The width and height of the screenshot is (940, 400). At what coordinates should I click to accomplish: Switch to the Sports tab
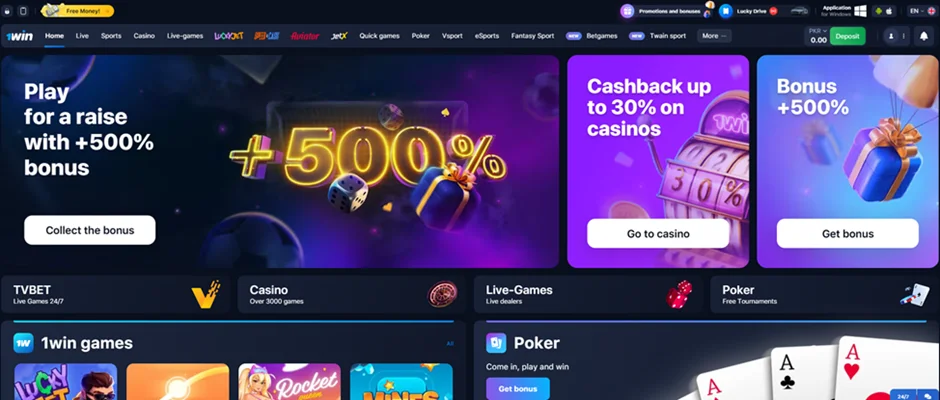tap(111, 36)
